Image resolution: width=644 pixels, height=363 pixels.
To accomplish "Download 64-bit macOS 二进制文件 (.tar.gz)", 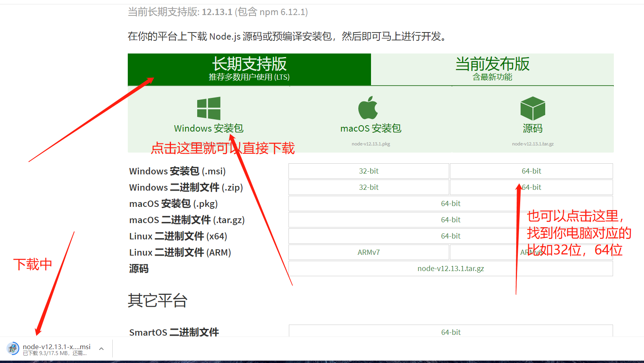I will click(x=451, y=220).
